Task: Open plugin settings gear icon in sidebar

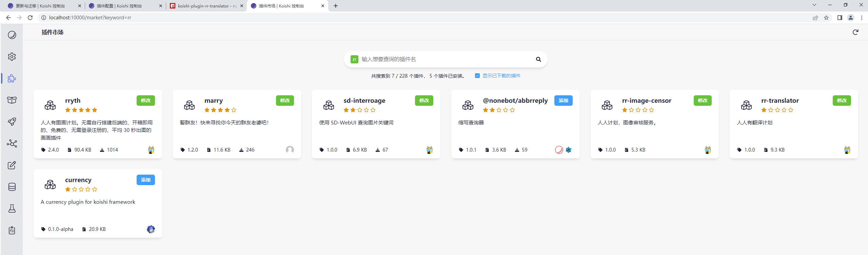Action: (x=12, y=57)
